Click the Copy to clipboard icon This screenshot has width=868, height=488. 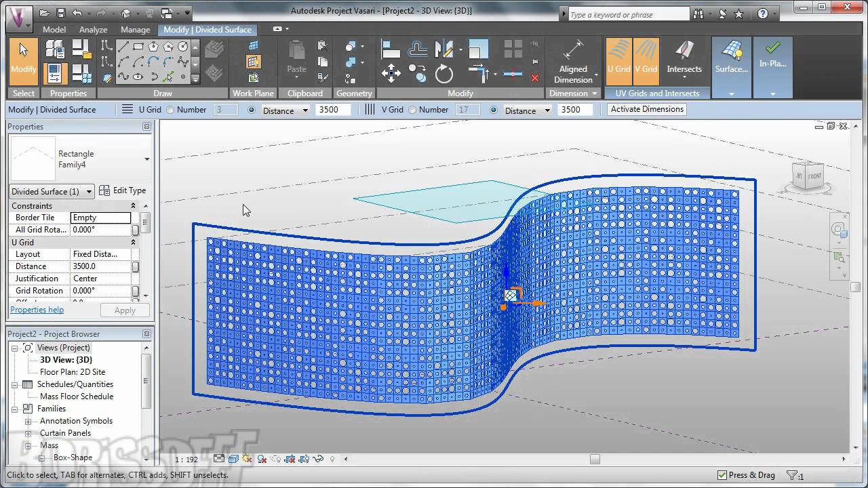tap(323, 62)
